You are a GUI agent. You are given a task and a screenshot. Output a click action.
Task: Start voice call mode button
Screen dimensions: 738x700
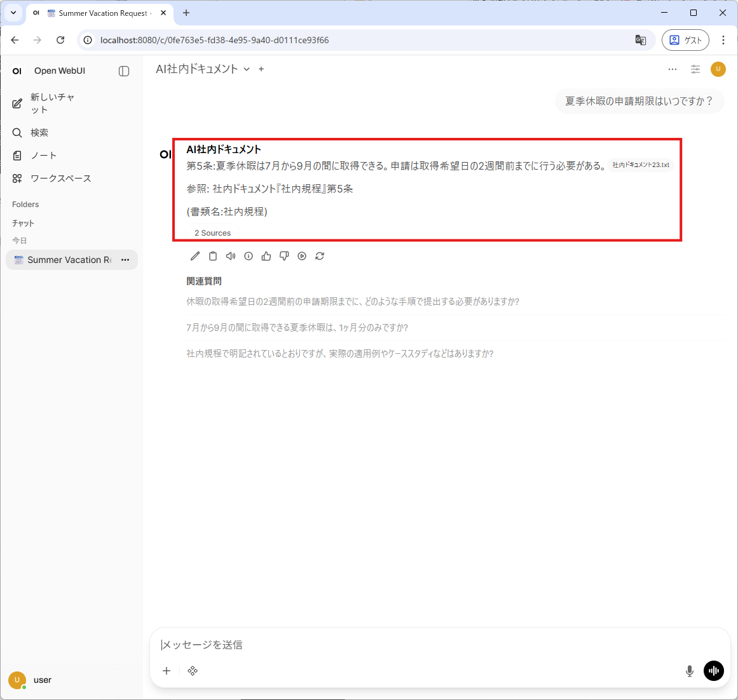(713, 671)
